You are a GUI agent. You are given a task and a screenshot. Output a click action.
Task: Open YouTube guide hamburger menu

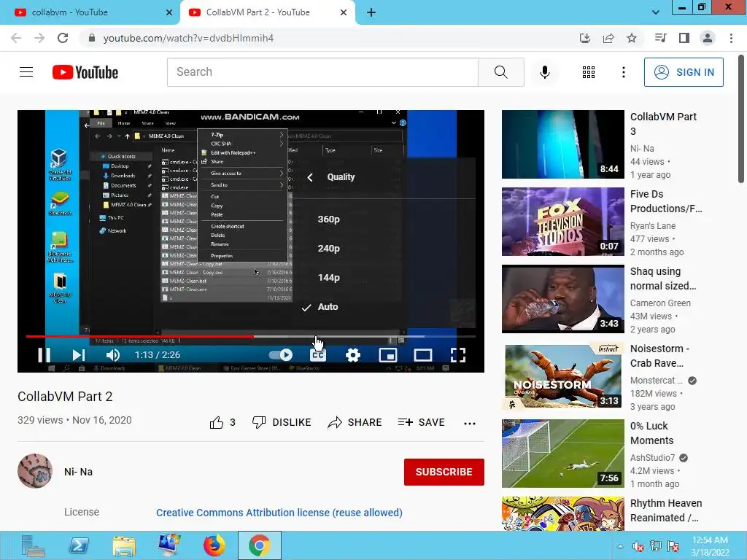pyautogui.click(x=26, y=72)
